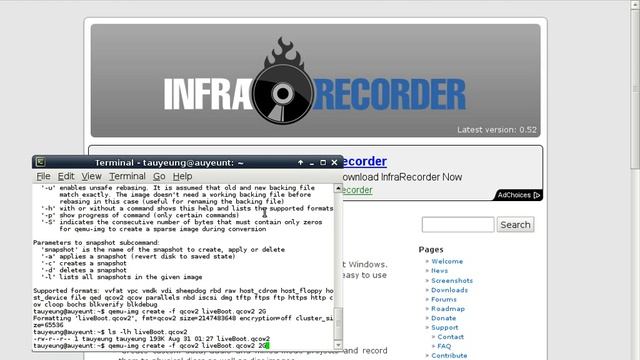Open the Contribute page link
Image resolution: width=640 pixels, height=360 pixels.
coord(449,356)
